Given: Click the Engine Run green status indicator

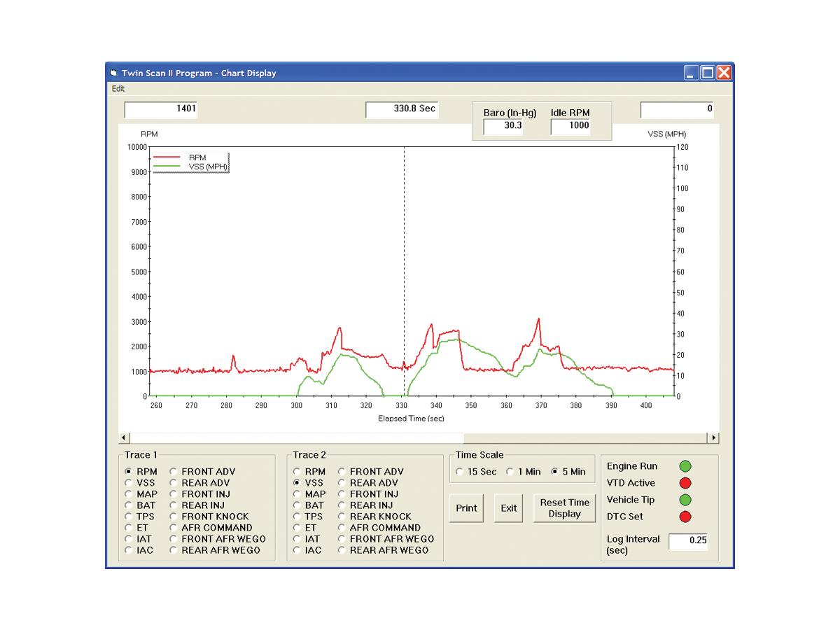Looking at the screenshot, I should (x=685, y=466).
